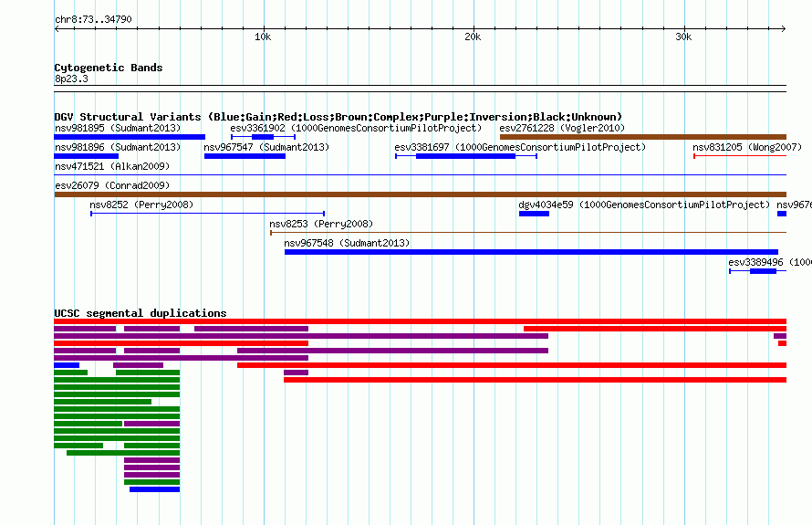This screenshot has height=525, width=812.
Task: Click the topmost full-width red duplication bar
Action: (x=420, y=321)
